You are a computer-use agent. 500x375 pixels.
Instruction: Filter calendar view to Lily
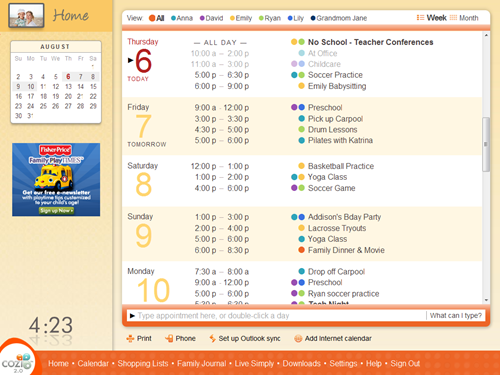pyautogui.click(x=296, y=18)
